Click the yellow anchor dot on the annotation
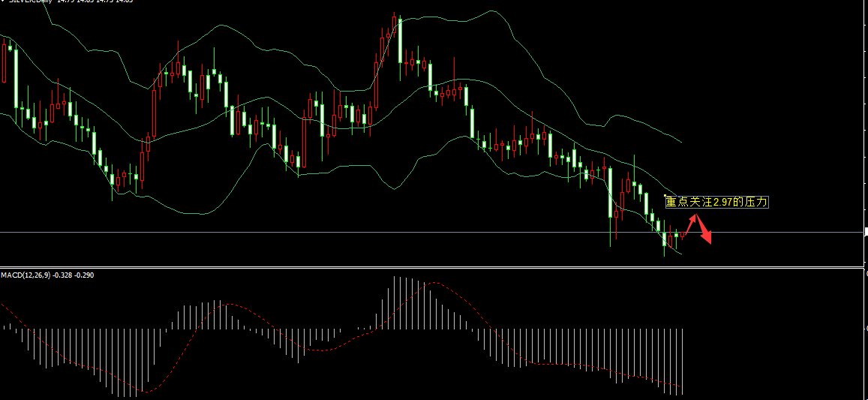The height and width of the screenshot is (400, 868). [x=666, y=196]
